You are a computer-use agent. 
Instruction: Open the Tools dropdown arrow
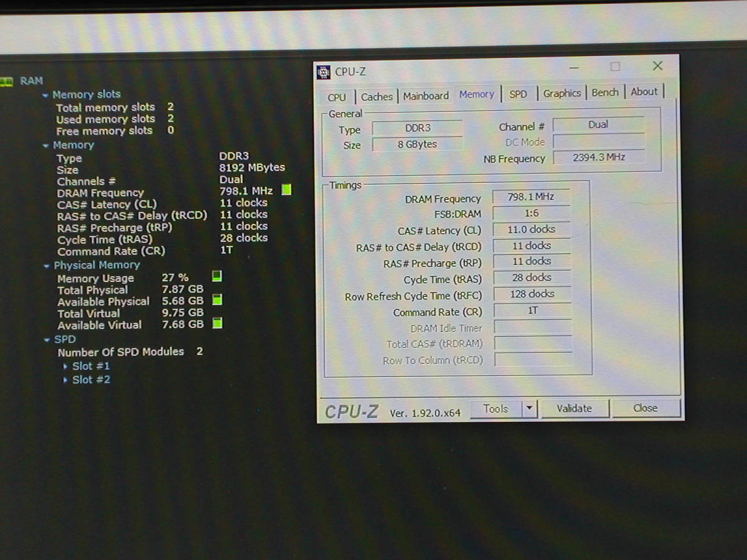pos(529,409)
